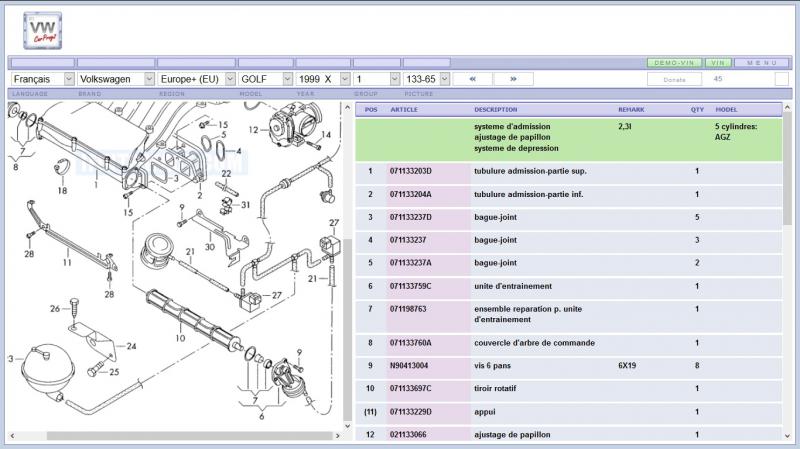Viewport: 800px width, 449px height.
Task: Select article 071133760A
Action: click(411, 343)
